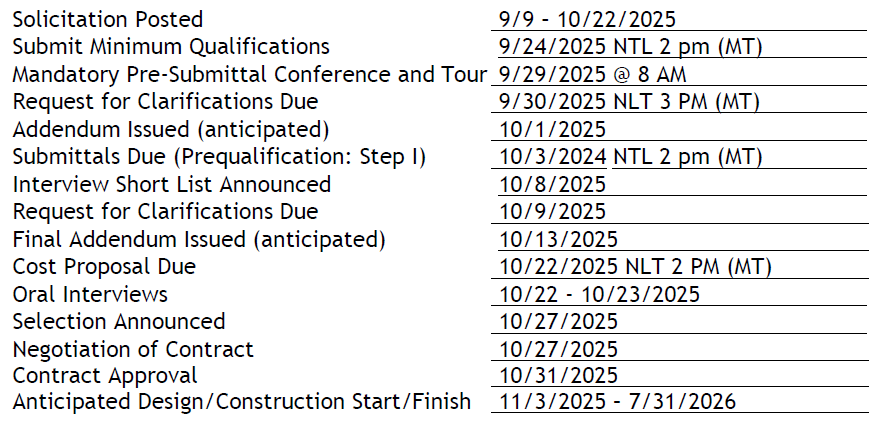Select 9/24/2025 NTL 2 pm (MT) deadline

(x=630, y=47)
